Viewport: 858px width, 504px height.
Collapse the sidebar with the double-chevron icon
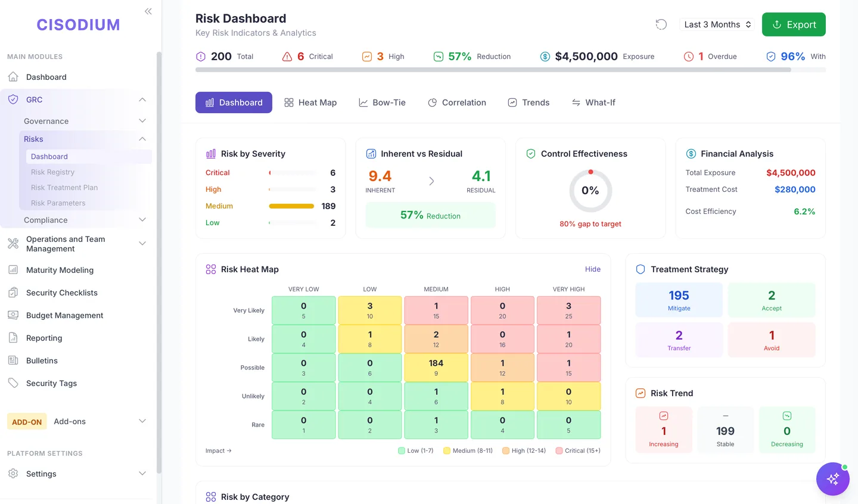[148, 11]
